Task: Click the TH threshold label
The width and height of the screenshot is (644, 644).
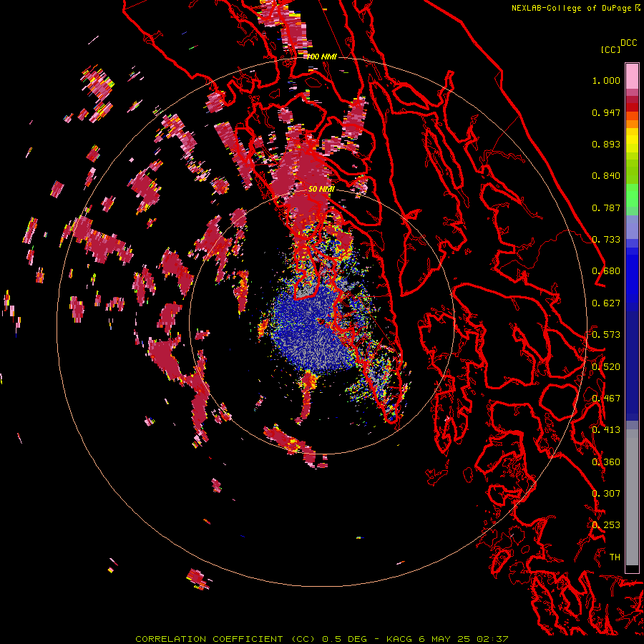Action: click(x=615, y=557)
